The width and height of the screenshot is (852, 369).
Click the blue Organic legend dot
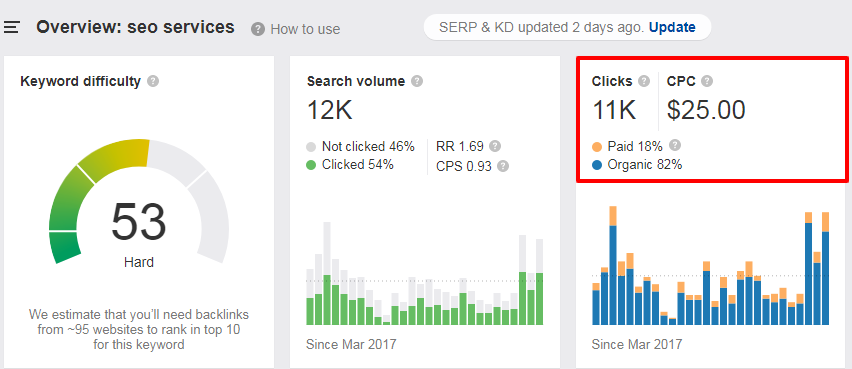(x=597, y=165)
